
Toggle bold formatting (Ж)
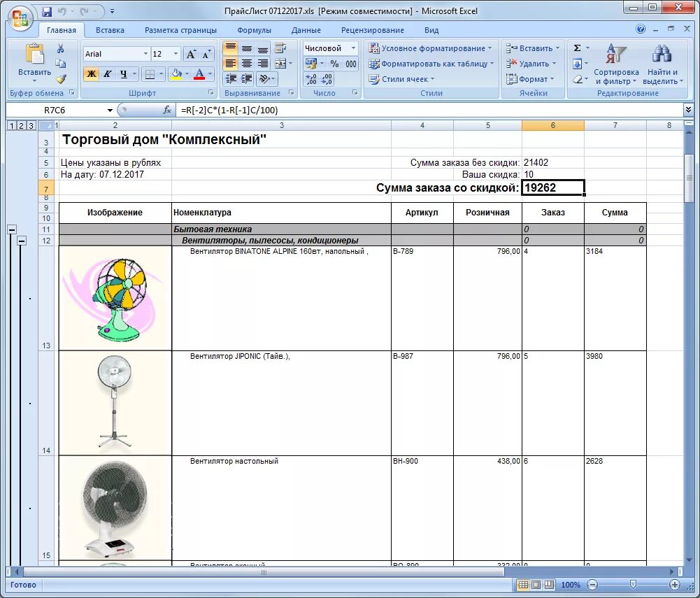tap(91, 73)
